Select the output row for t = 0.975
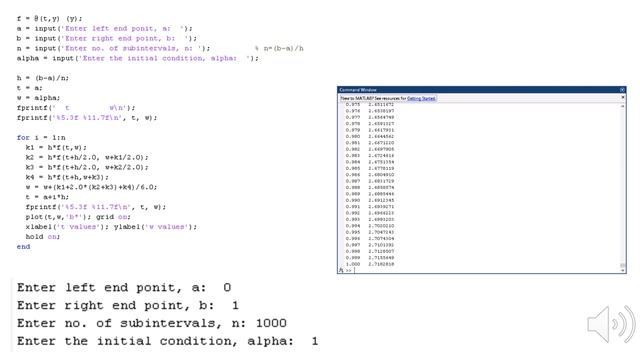Screen dimensions: 640x360 pos(370,104)
